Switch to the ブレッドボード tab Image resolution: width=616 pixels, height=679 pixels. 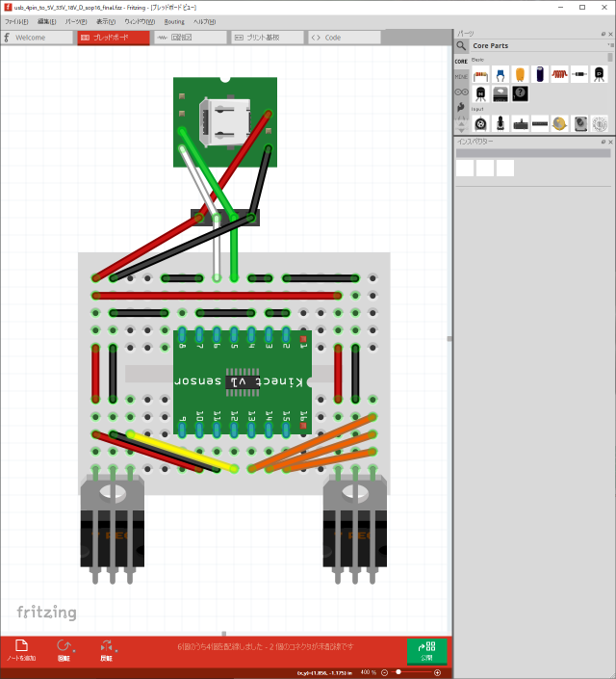pyautogui.click(x=114, y=38)
